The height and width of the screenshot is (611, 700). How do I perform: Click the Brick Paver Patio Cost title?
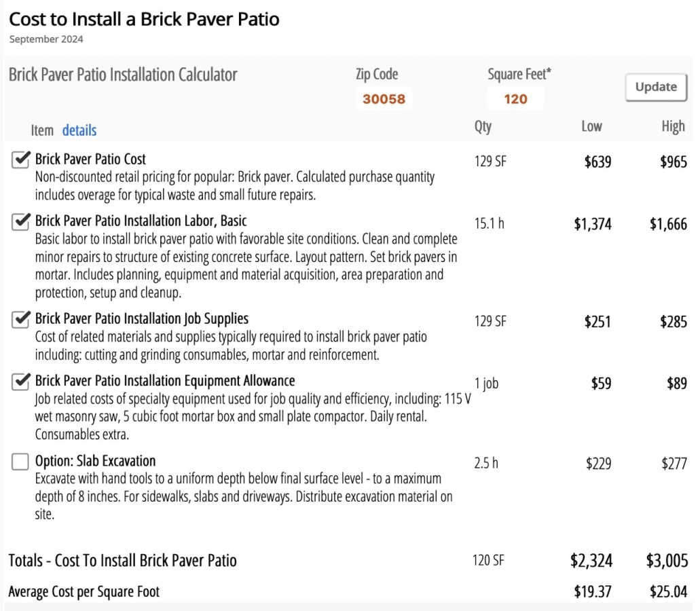(x=90, y=160)
